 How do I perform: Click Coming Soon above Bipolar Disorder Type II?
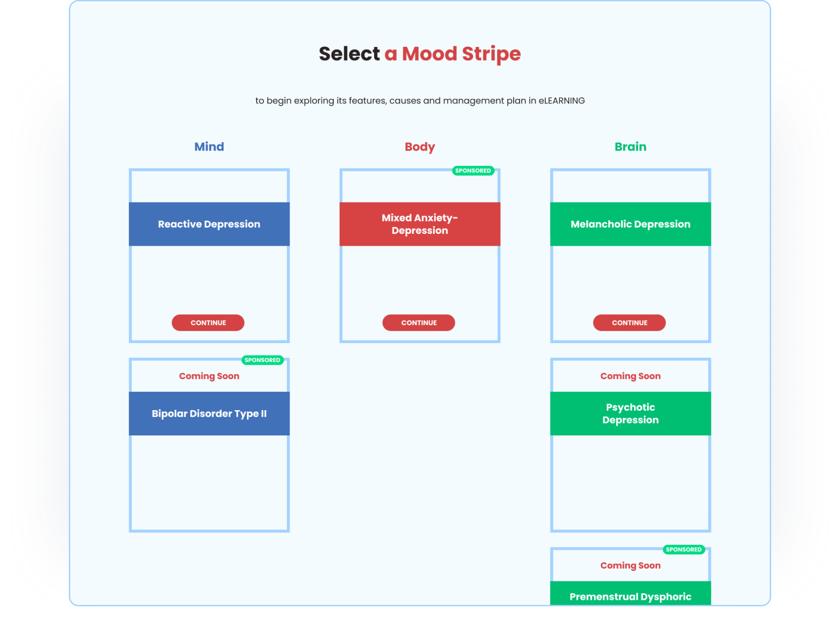point(209,376)
